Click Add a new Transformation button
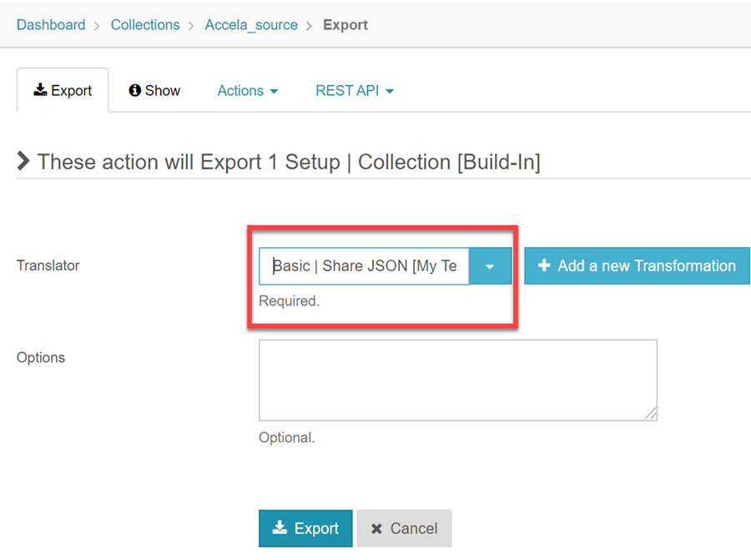Screen dimensions: 751x560 coord(637,266)
